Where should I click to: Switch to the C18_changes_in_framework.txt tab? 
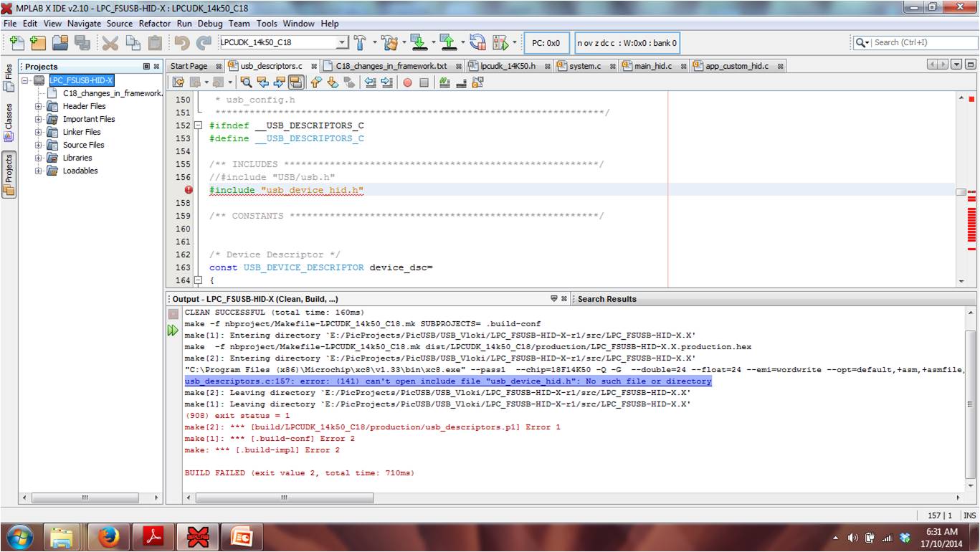click(391, 66)
